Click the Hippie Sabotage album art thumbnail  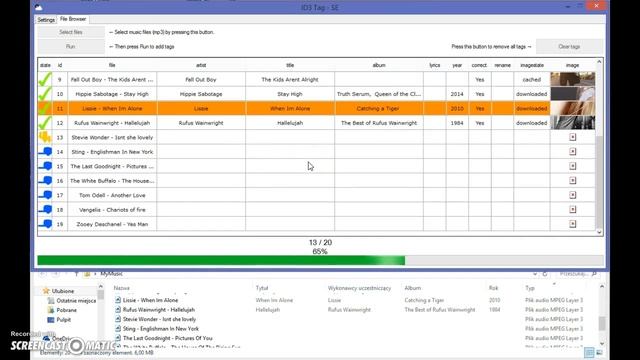pos(573,94)
